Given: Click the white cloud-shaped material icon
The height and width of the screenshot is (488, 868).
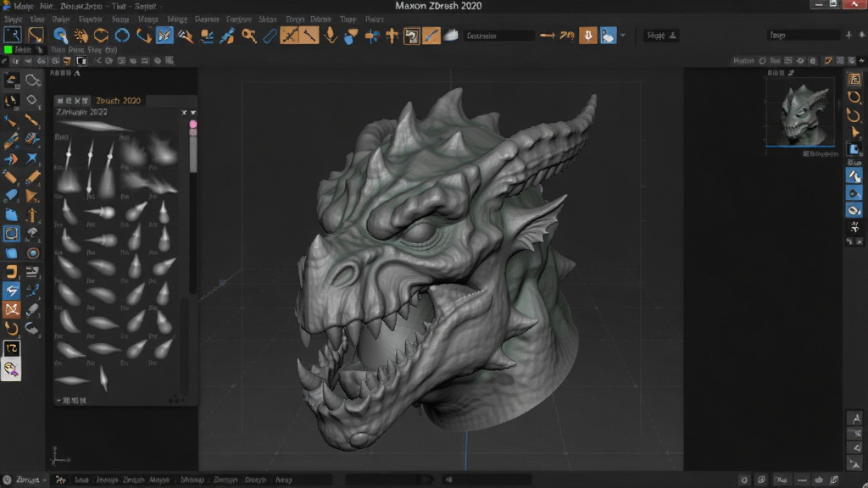Looking at the screenshot, I should pos(451,36).
